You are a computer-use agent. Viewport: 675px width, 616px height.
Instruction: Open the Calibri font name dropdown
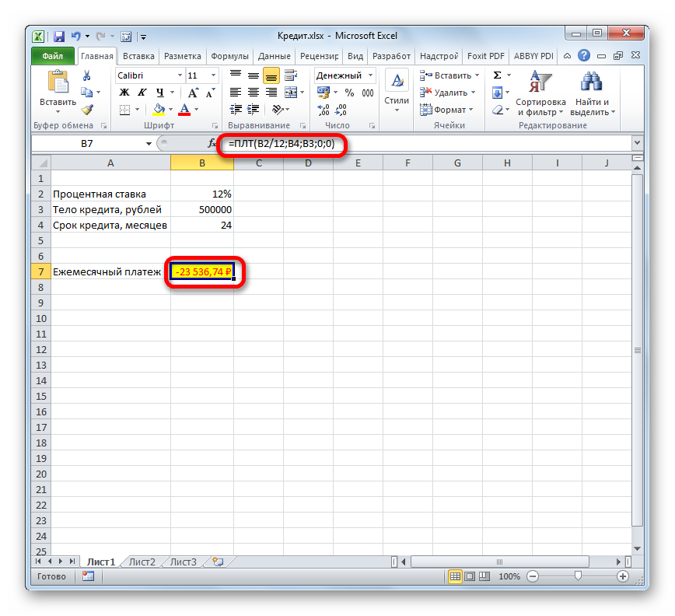click(178, 75)
